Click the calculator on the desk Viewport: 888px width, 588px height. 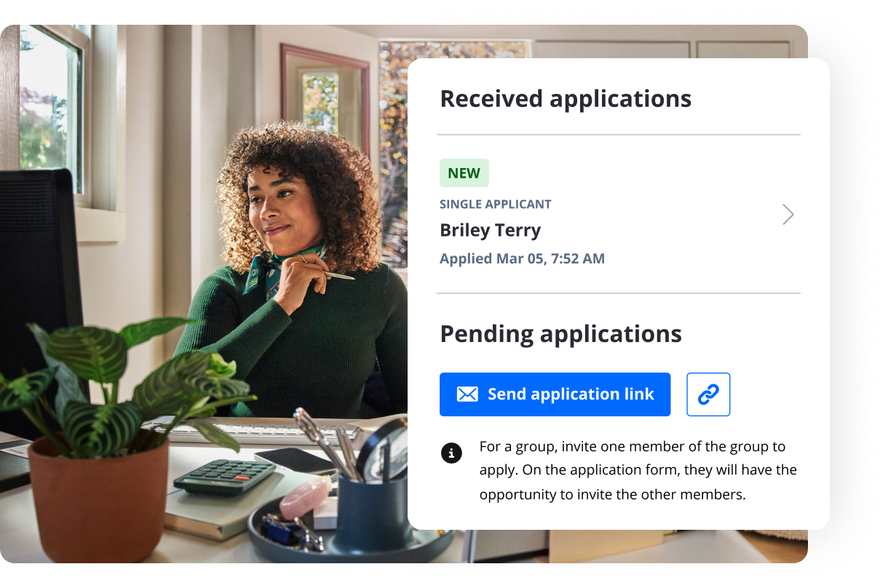pos(225,475)
